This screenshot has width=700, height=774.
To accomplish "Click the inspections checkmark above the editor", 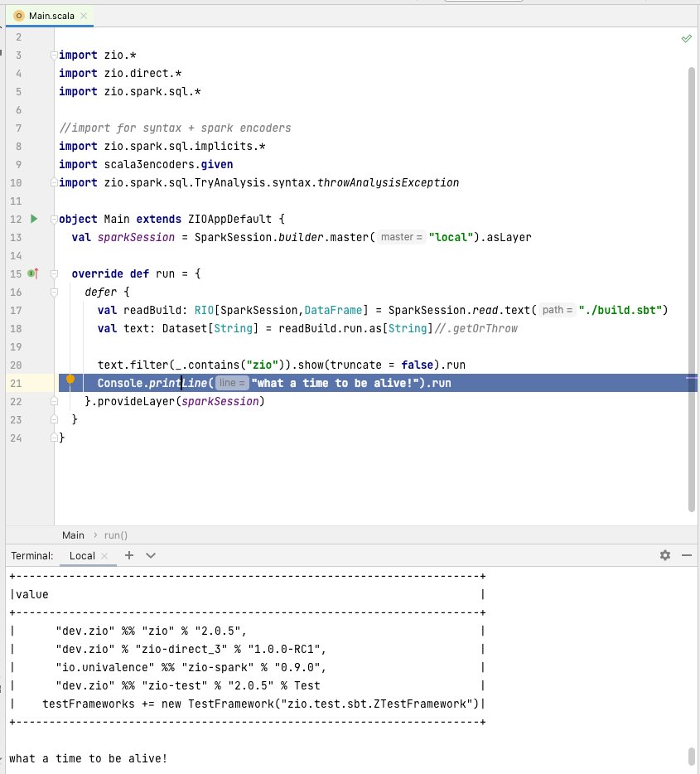I will (686, 38).
